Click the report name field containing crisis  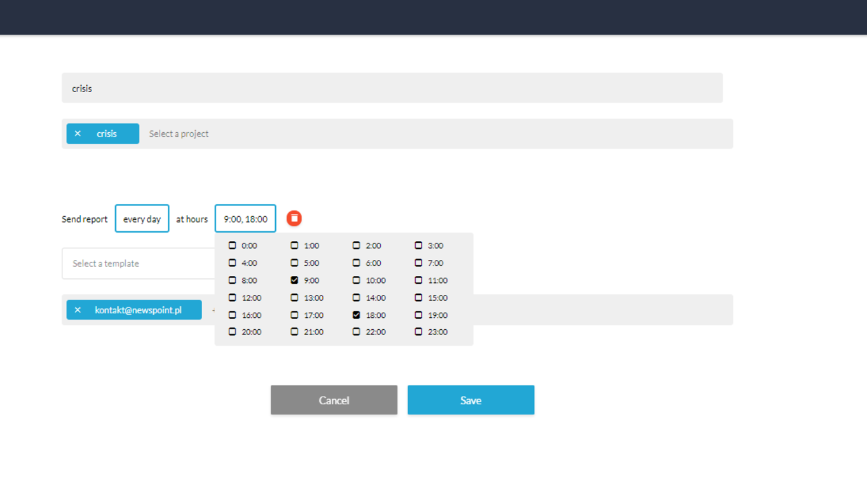392,88
